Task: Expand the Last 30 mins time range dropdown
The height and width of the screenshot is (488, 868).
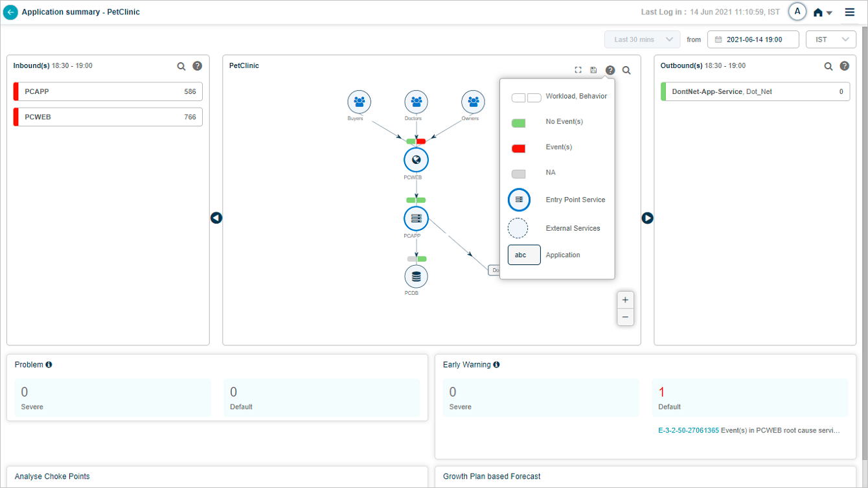Action: tap(643, 40)
